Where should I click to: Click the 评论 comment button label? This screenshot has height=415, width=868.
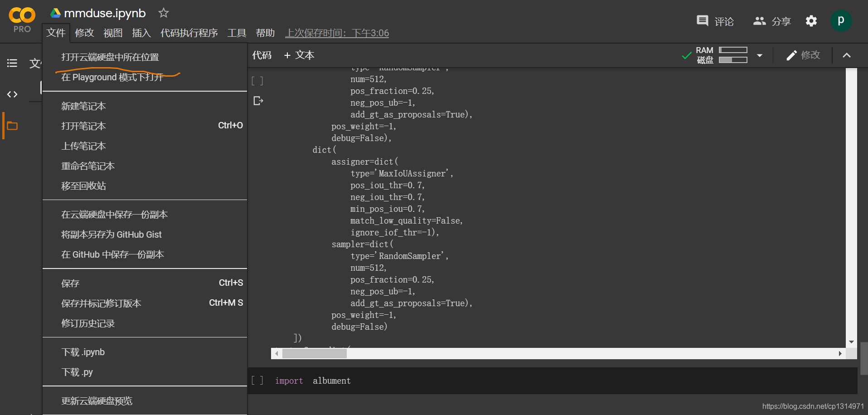[x=724, y=21]
